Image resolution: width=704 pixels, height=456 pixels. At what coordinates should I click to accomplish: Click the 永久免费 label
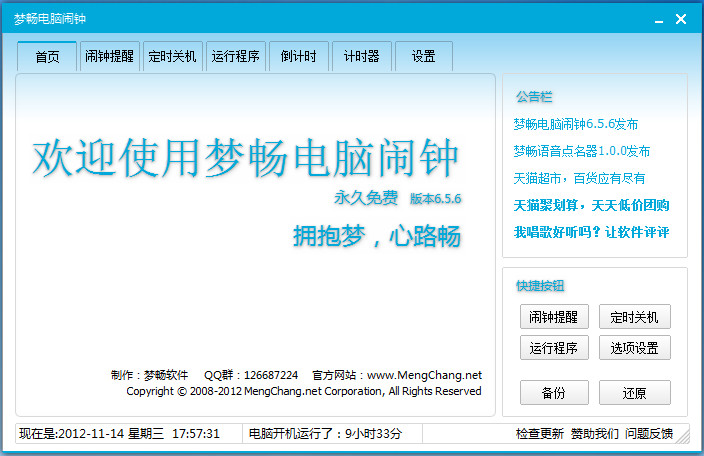click(x=366, y=197)
